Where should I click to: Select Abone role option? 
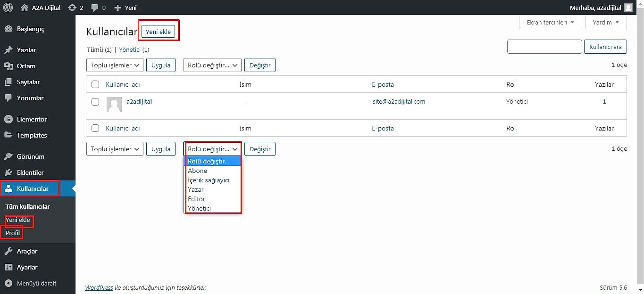(212, 171)
